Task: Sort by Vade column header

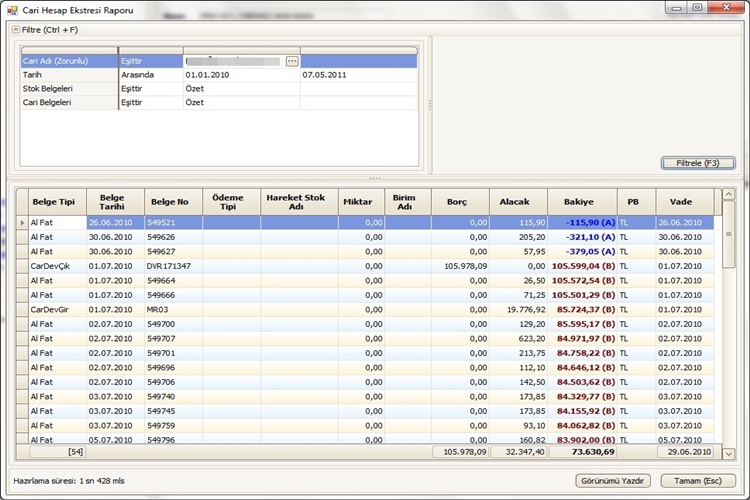Action: click(685, 202)
